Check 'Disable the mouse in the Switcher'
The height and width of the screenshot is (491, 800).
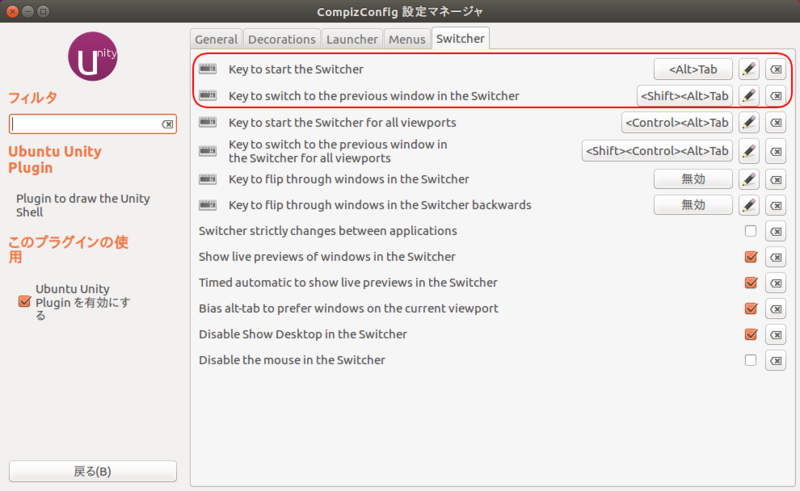click(x=750, y=360)
